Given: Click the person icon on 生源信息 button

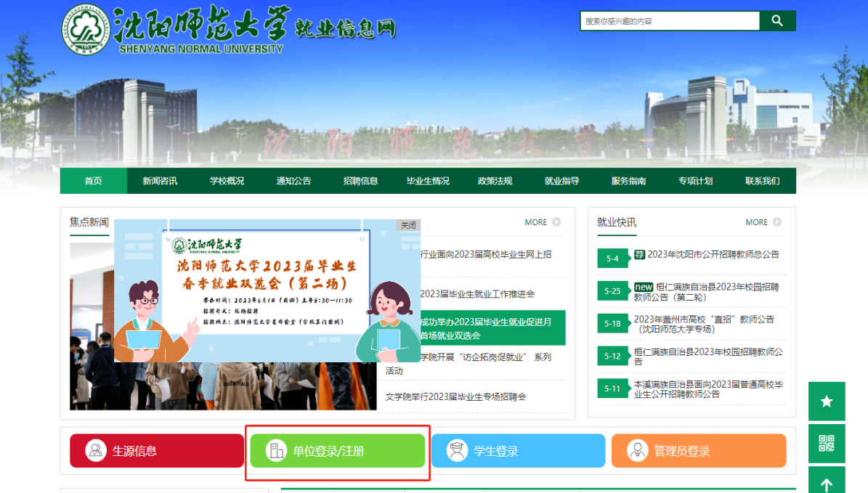Looking at the screenshot, I should coord(96,450).
